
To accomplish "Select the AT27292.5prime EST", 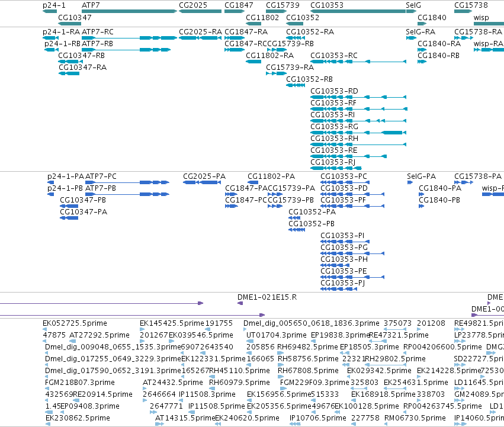I will 73,341.
